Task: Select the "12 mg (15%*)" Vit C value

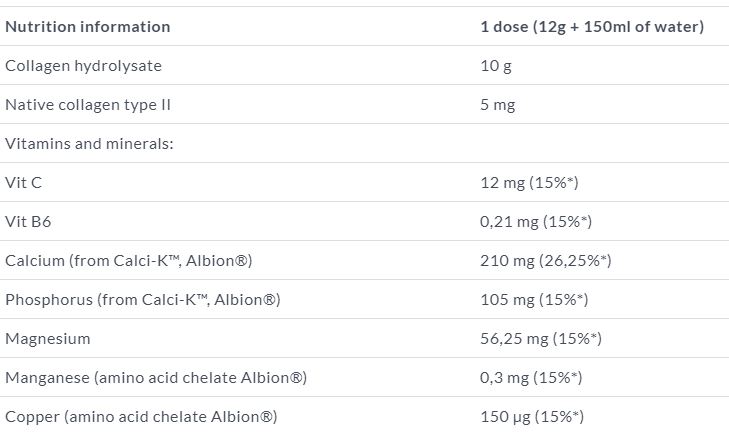Action: 530,183
